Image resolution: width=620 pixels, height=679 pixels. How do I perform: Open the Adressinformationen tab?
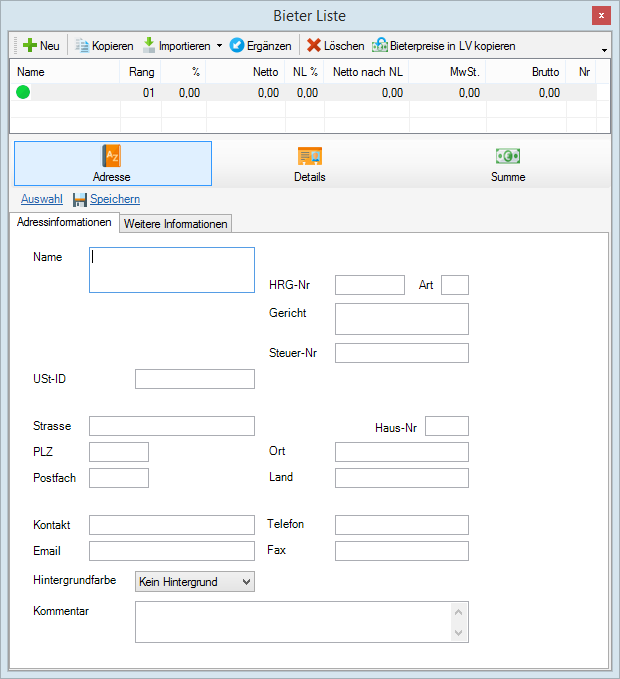64,222
